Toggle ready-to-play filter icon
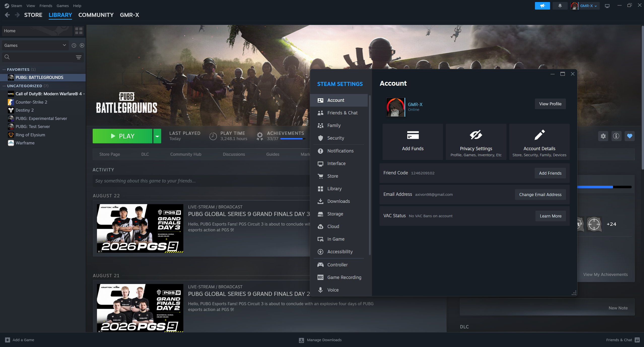This screenshot has width=644, height=347. [x=82, y=45]
